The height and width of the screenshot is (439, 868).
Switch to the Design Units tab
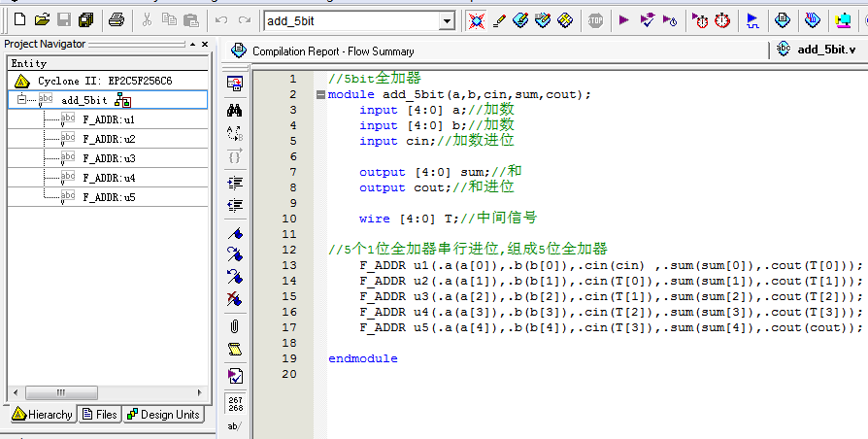click(x=163, y=415)
